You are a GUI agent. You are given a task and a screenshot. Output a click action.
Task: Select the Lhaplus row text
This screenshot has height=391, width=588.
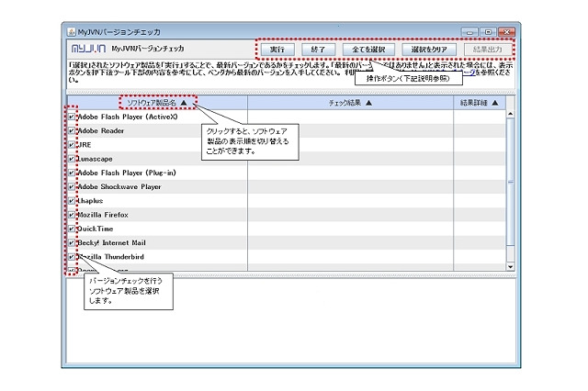[x=90, y=201]
